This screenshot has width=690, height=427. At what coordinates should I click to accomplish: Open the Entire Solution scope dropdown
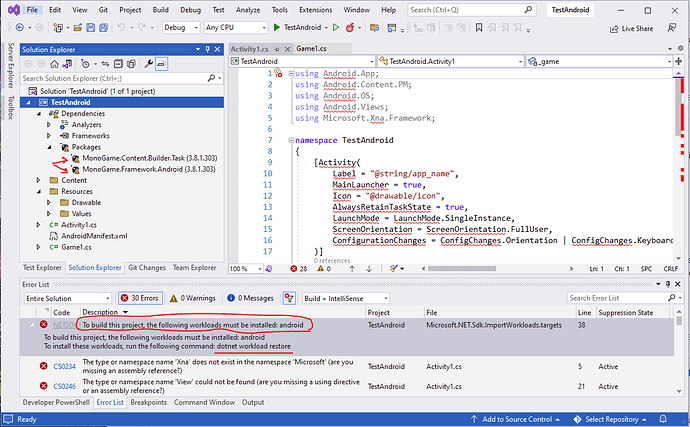[x=67, y=298]
